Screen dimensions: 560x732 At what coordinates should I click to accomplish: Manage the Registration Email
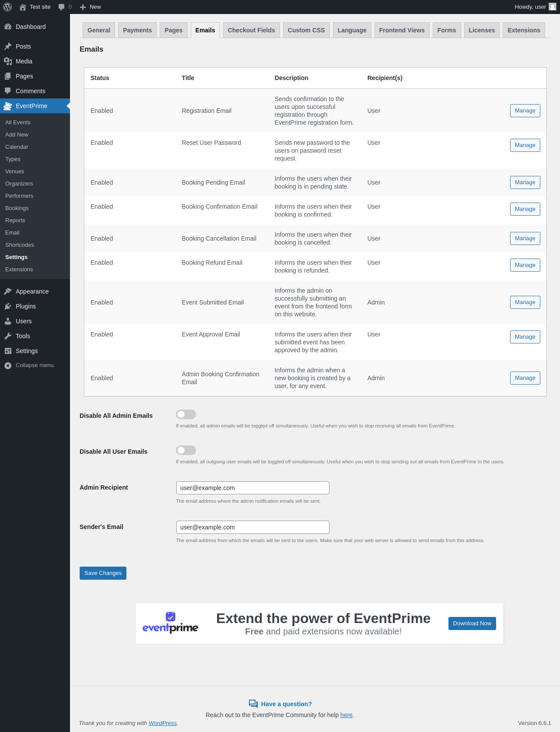tap(525, 111)
